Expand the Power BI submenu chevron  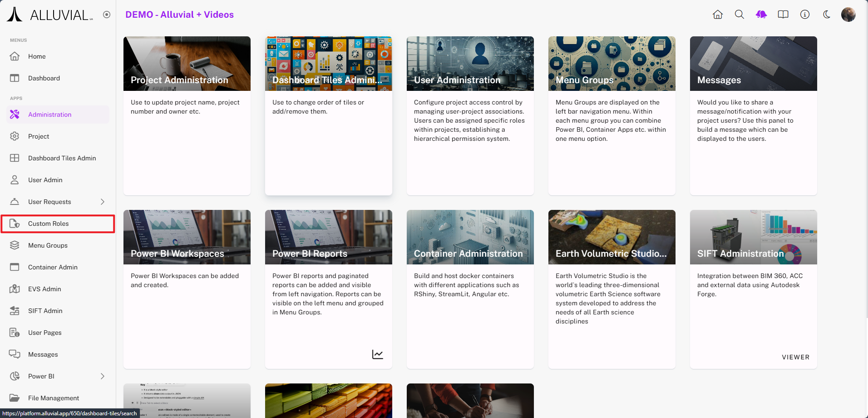click(103, 376)
